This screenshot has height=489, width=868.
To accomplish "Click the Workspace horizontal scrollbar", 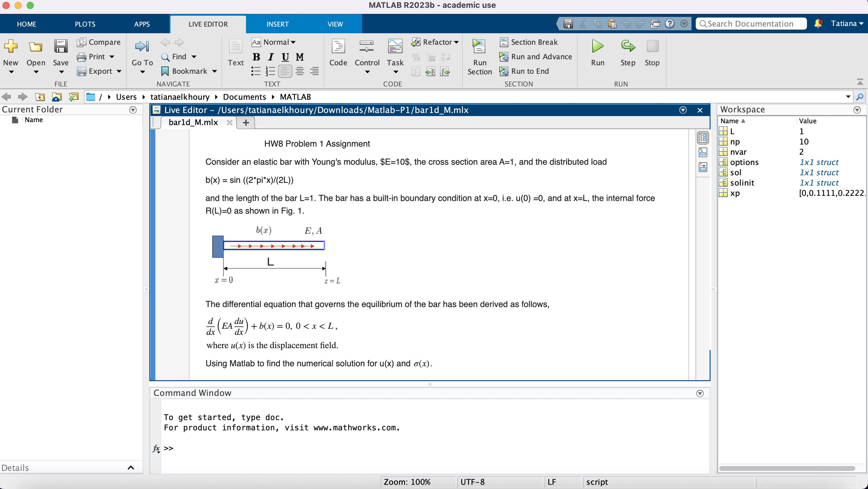I will [x=787, y=468].
